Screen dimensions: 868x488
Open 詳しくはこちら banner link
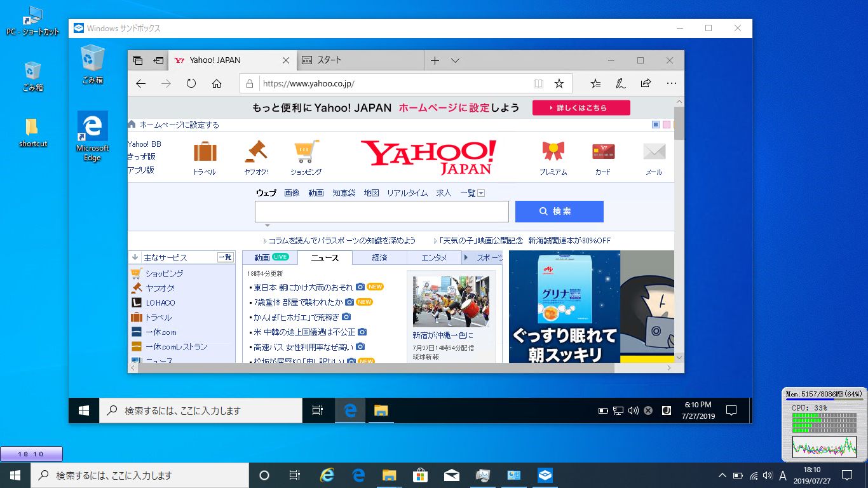click(x=581, y=107)
